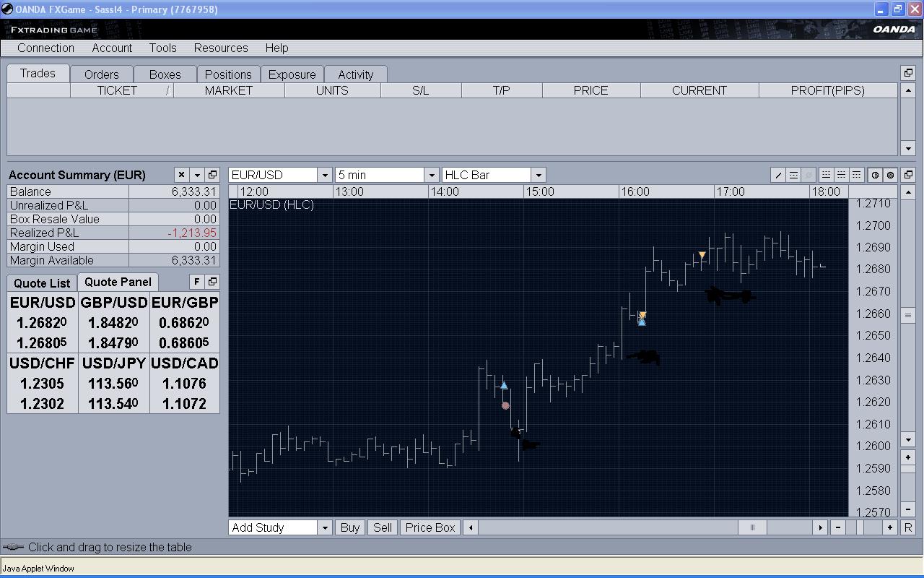
Task: Click the pink circle marker on the chart
Action: [x=505, y=406]
